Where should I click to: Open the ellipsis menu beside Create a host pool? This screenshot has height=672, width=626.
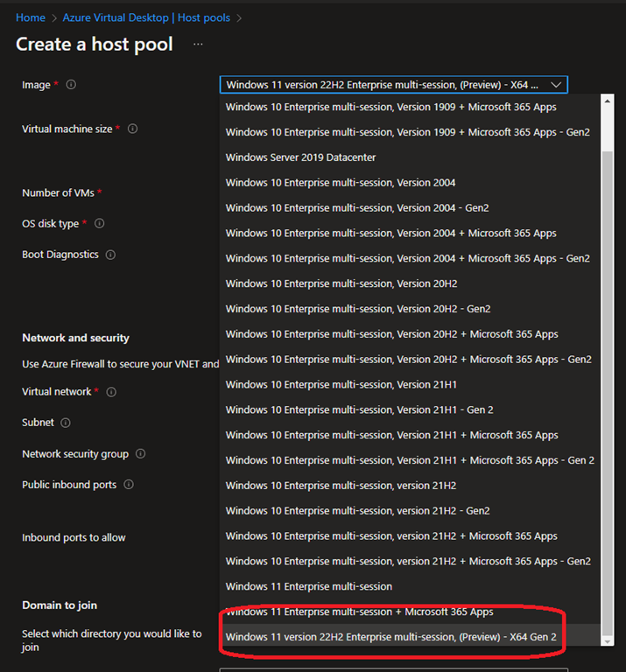pos(198,44)
